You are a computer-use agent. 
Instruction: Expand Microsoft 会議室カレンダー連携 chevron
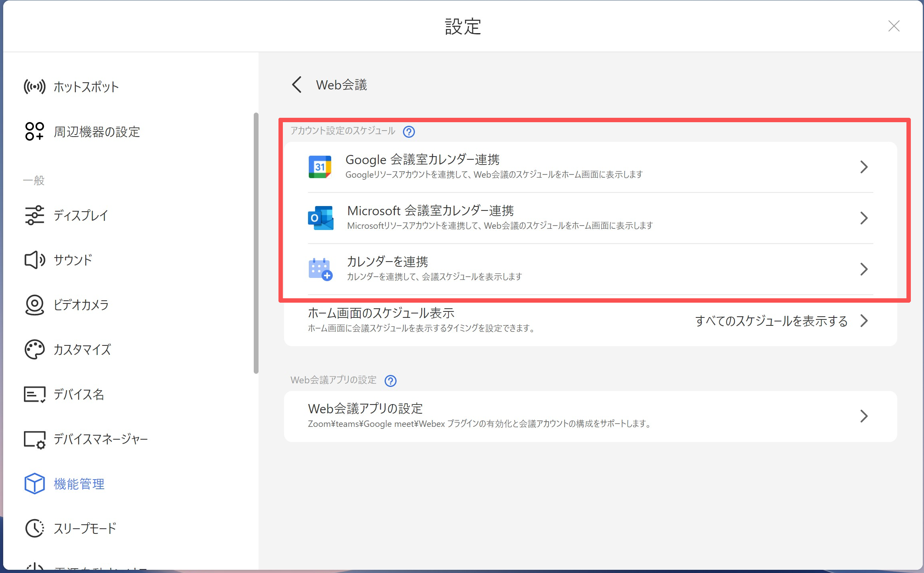[864, 218]
